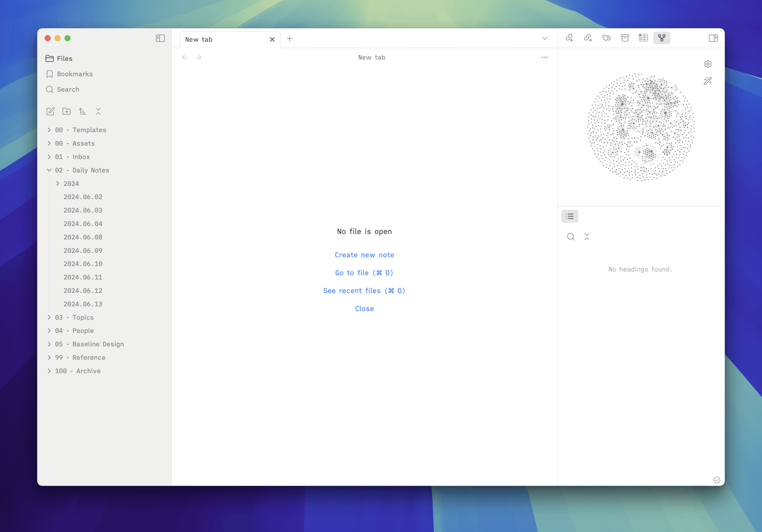
Task: Click the Create new note link
Action: tap(364, 255)
